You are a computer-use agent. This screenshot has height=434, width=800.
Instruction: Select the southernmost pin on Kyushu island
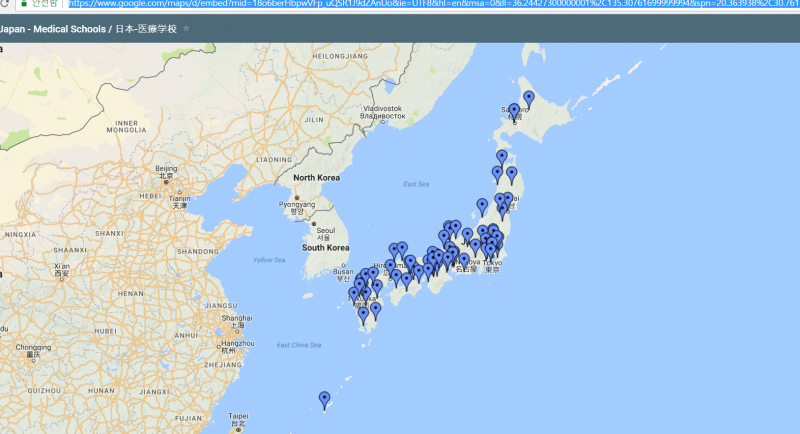364,315
